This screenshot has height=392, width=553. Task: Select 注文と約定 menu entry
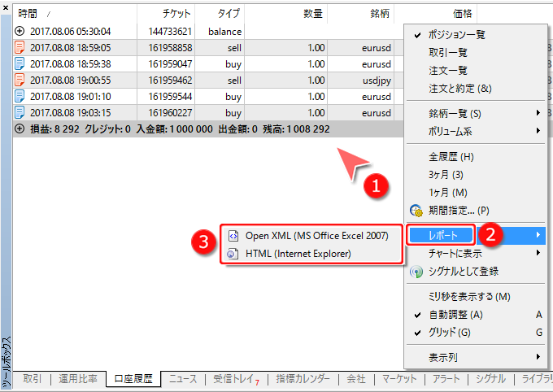click(x=476, y=89)
